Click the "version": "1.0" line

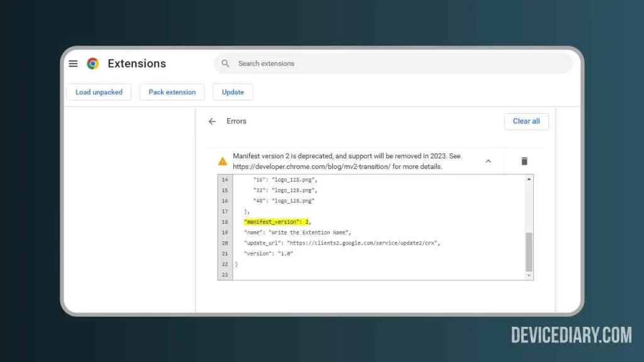(268, 254)
